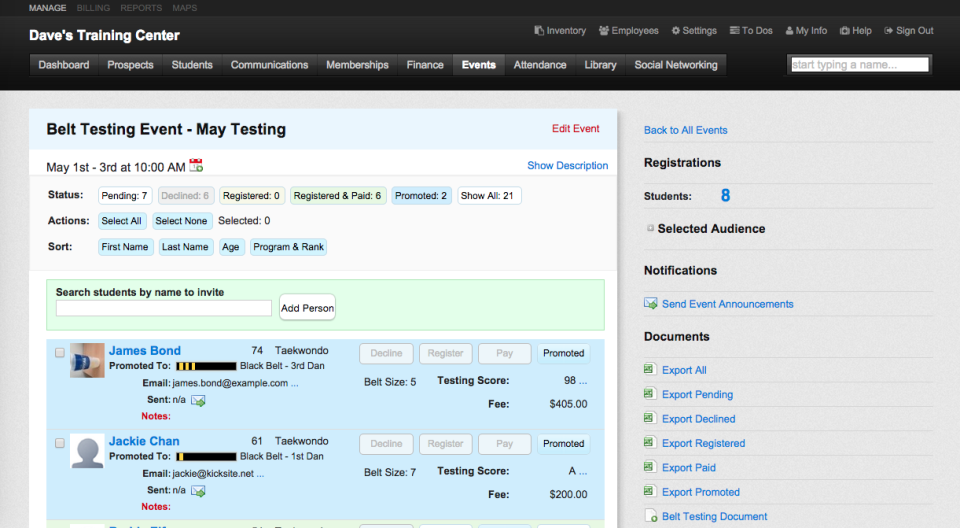Image resolution: width=960 pixels, height=528 pixels.
Task: Click the calendar icon next to event date
Action: 196,165
